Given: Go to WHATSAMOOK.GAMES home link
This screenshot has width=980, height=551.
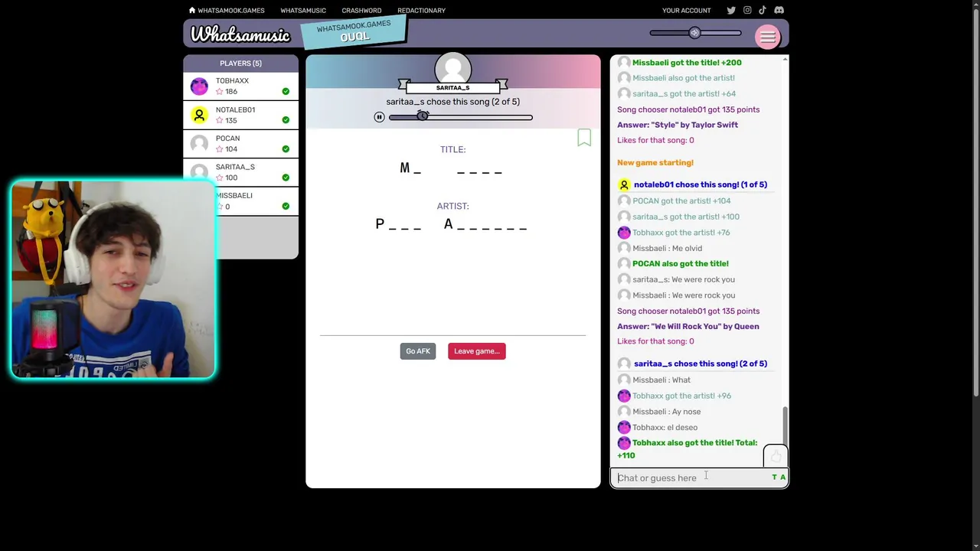Looking at the screenshot, I should 227,11.
